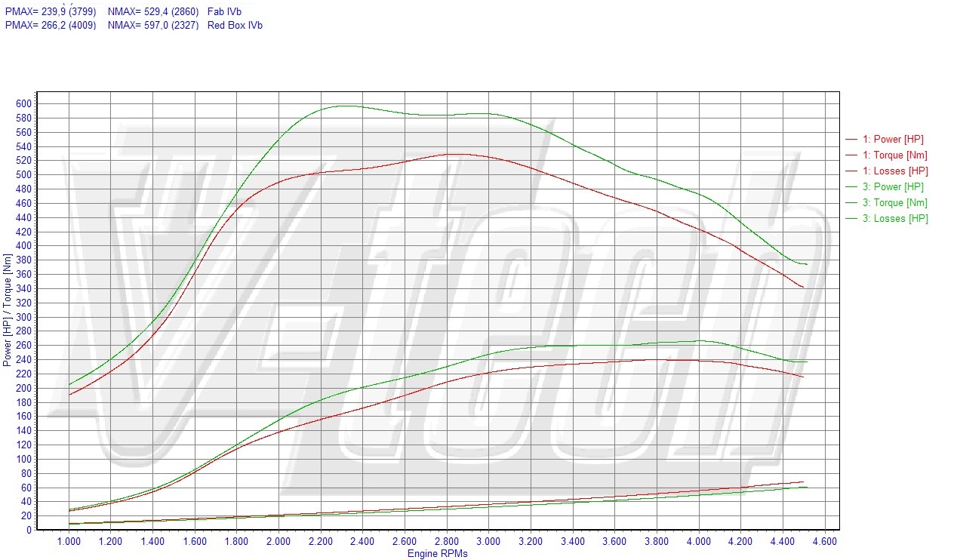Click the 3.000 tick on the RPM axis
Screen dimensions: 954x560
[488, 541]
